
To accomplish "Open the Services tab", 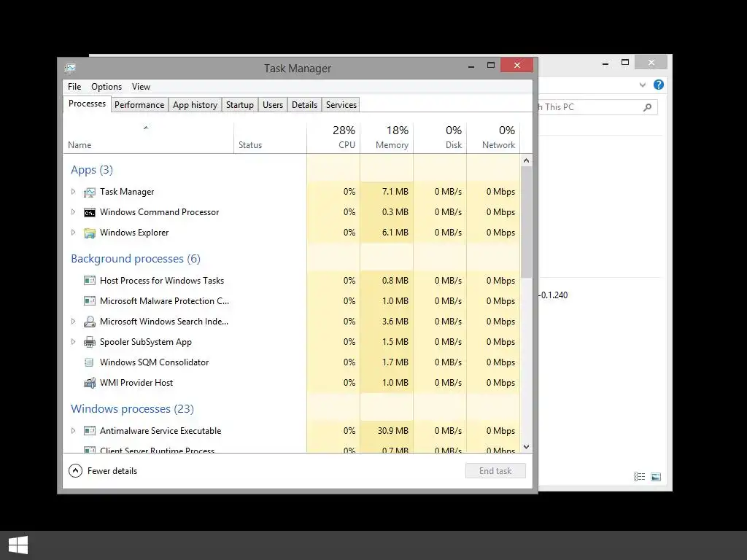I will [341, 105].
